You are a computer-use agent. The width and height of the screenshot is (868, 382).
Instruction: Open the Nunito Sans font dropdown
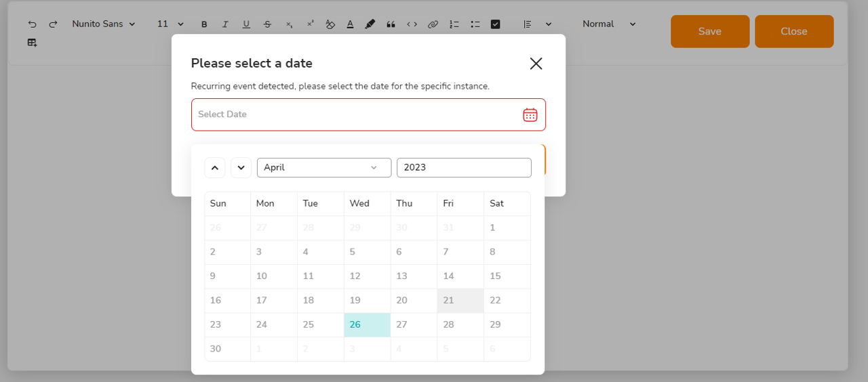(104, 24)
